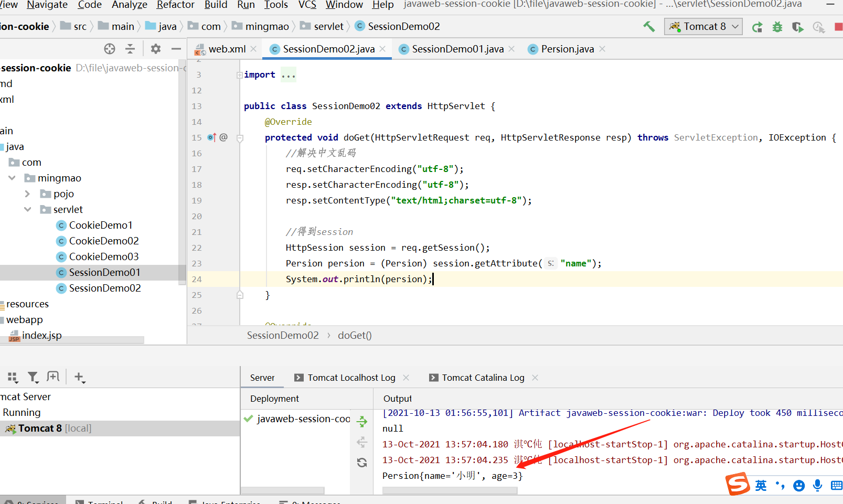Click the deploy all arrow icon
The height and width of the screenshot is (504, 843).
[362, 421]
